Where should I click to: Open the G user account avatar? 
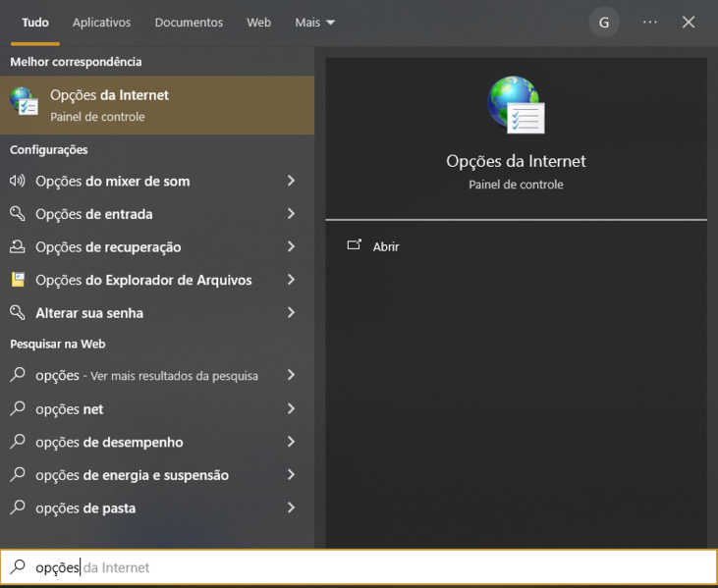pos(604,22)
